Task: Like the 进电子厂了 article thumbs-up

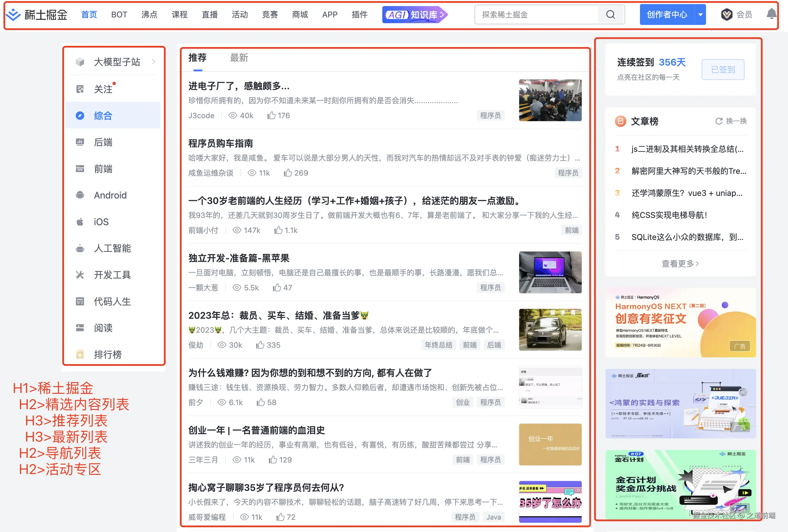Action: coord(271,116)
